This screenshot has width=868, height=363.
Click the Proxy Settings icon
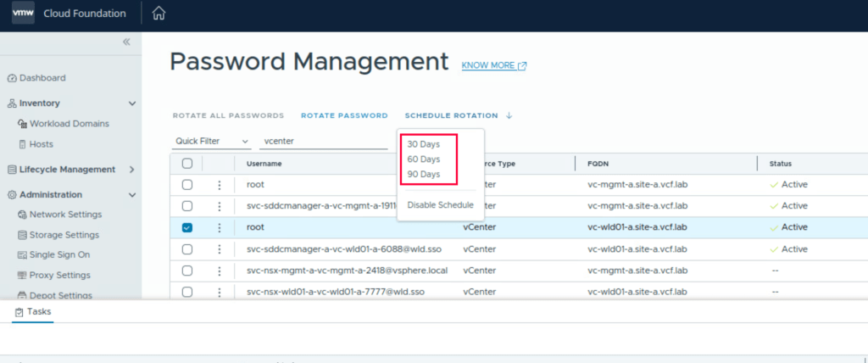23,276
